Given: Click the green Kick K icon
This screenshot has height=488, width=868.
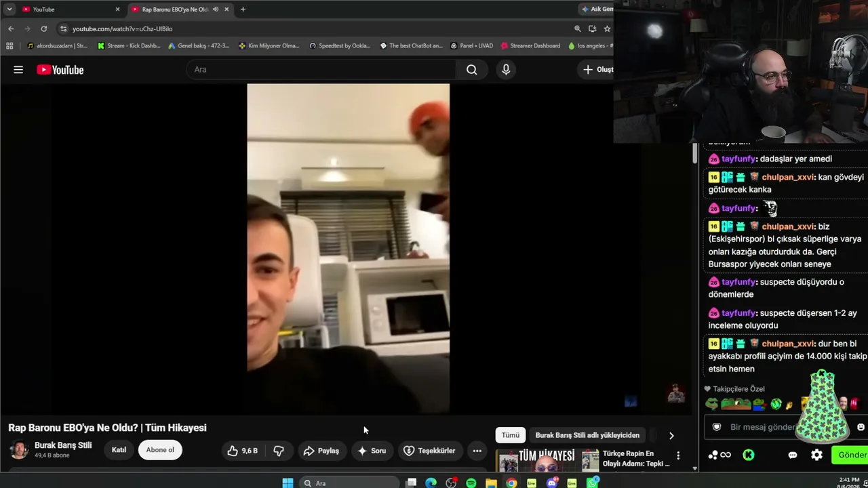Looking at the screenshot, I should tap(749, 455).
